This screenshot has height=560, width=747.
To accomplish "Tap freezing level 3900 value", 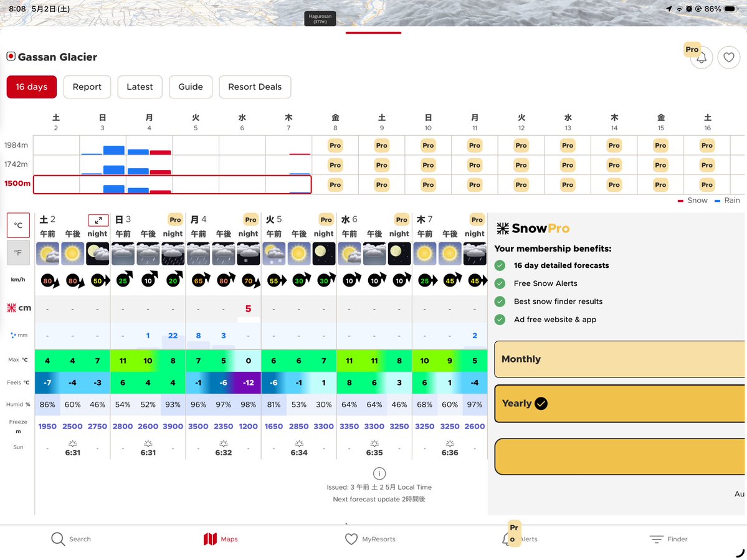I will click(173, 426).
